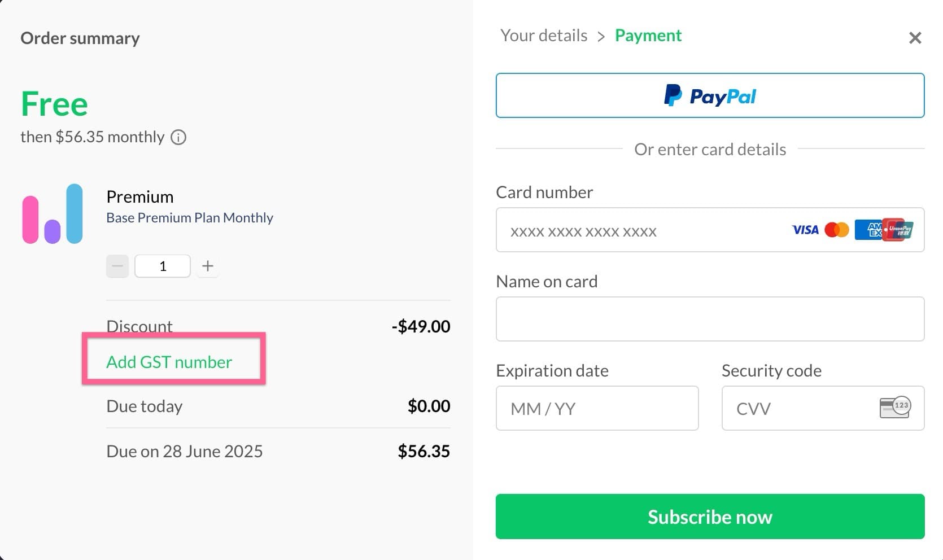Image resolution: width=943 pixels, height=560 pixels.
Task: Click the quantity number box
Action: [162, 266]
